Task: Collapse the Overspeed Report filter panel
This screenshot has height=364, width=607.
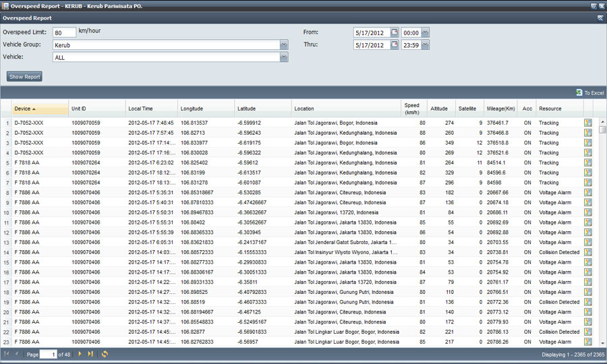Action: tap(600, 18)
